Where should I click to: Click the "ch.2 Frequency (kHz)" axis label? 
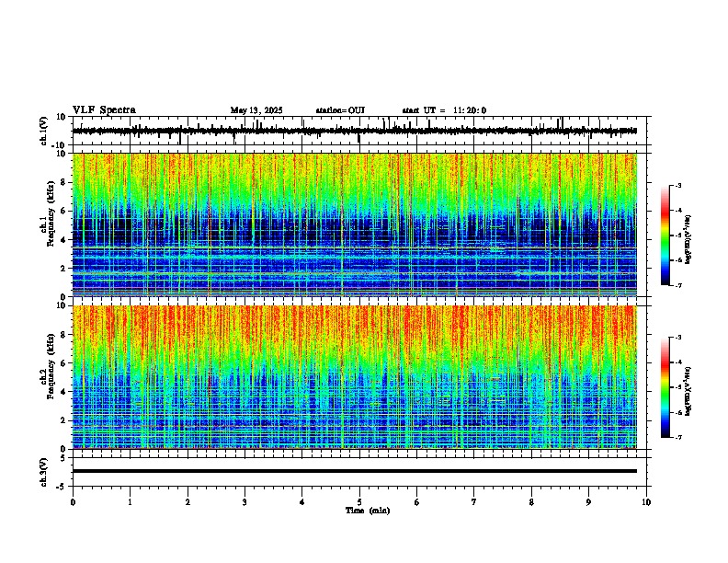pos(47,366)
